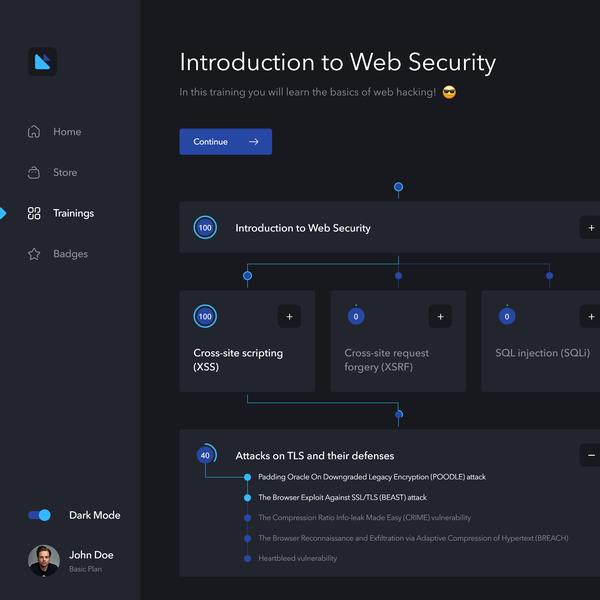Click the main page heading Introduction to Web Security

pos(338,62)
